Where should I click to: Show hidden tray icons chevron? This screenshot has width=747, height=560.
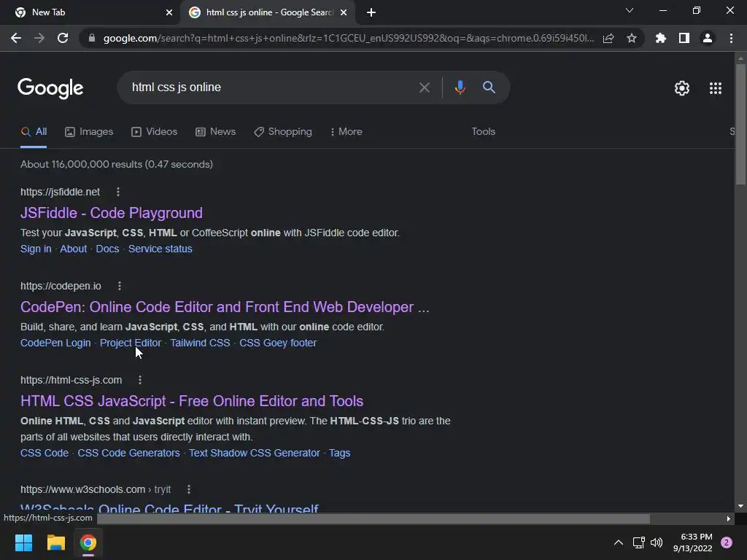click(x=619, y=542)
